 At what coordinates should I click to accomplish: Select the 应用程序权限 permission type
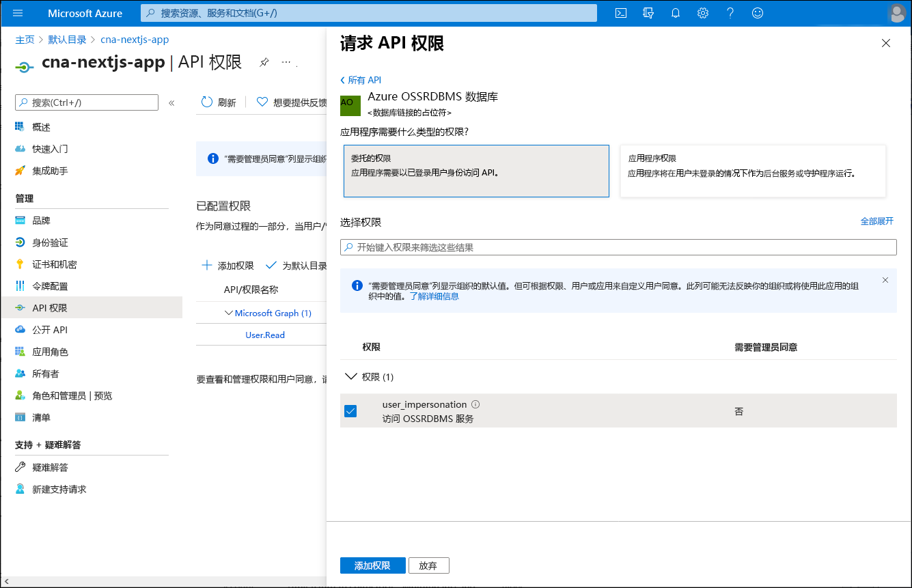coord(753,171)
